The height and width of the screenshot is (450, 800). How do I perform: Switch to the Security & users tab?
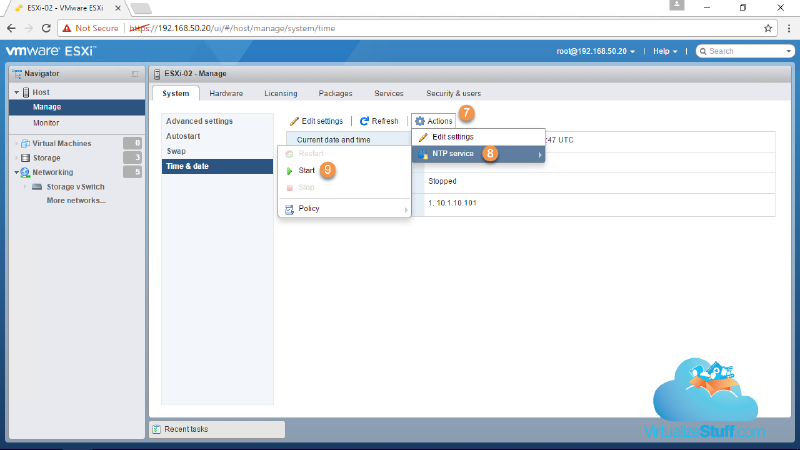click(454, 93)
